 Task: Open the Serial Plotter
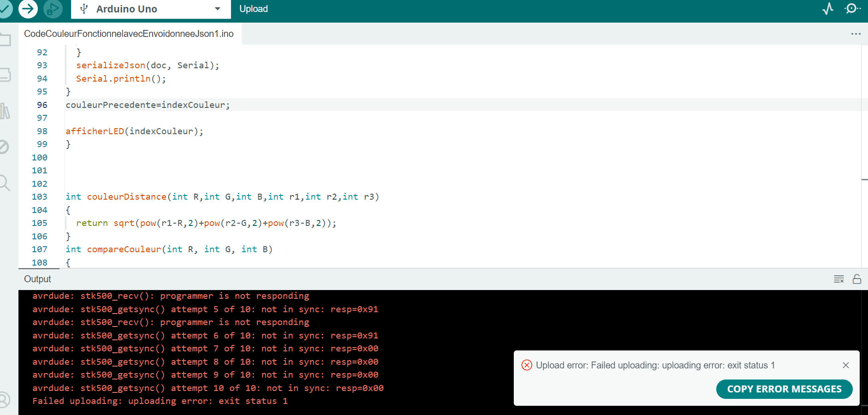click(x=828, y=9)
